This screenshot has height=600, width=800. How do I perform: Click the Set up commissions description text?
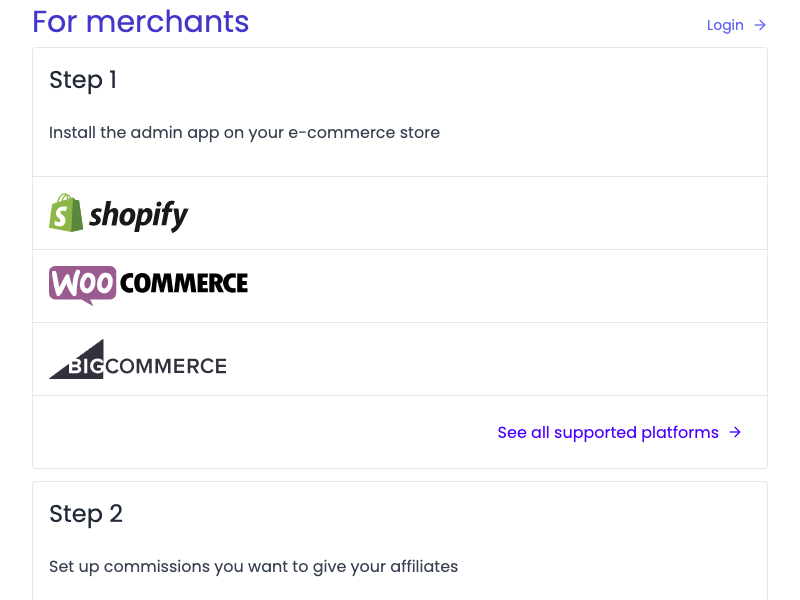[x=254, y=567]
